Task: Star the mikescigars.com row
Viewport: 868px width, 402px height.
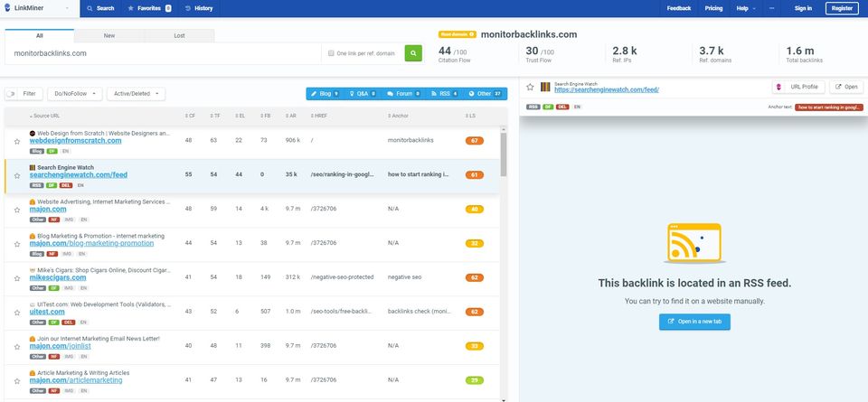Action: click(17, 279)
